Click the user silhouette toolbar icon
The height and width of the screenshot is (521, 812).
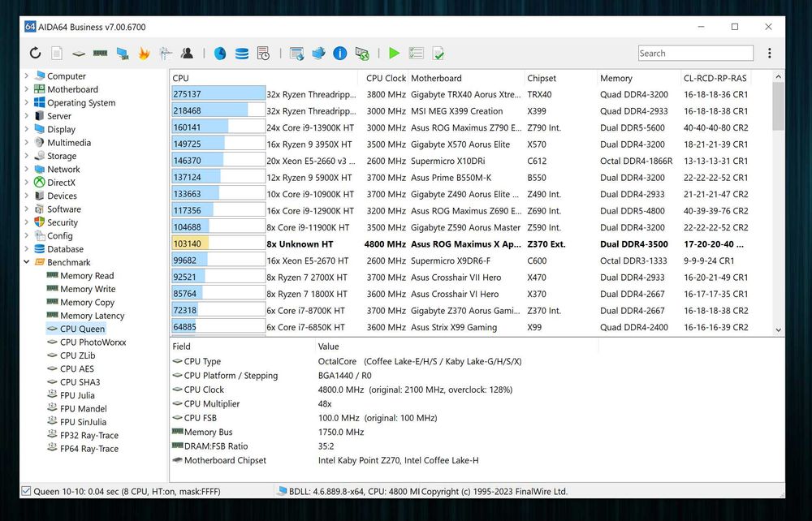pyautogui.click(x=187, y=53)
